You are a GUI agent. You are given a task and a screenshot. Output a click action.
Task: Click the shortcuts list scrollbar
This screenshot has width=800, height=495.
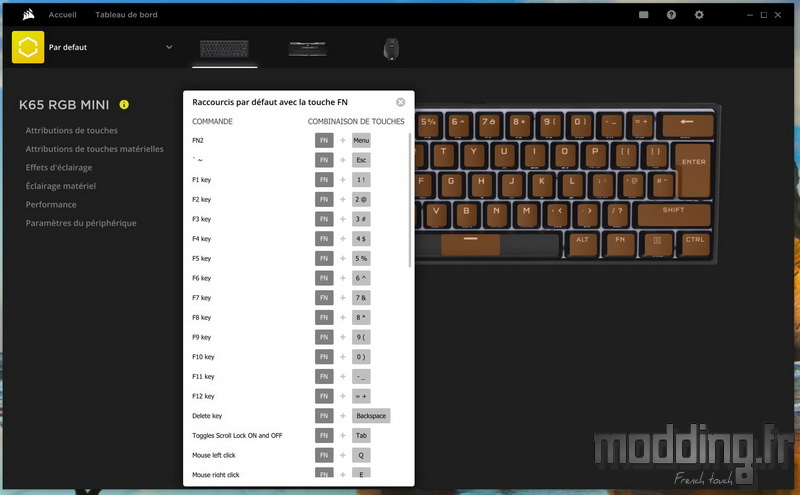point(410,200)
